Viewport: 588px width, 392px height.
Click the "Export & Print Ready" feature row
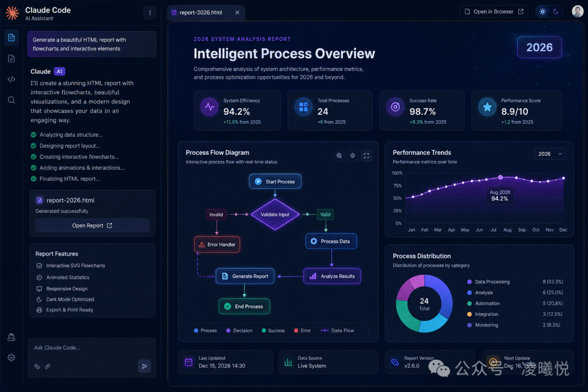(64, 310)
